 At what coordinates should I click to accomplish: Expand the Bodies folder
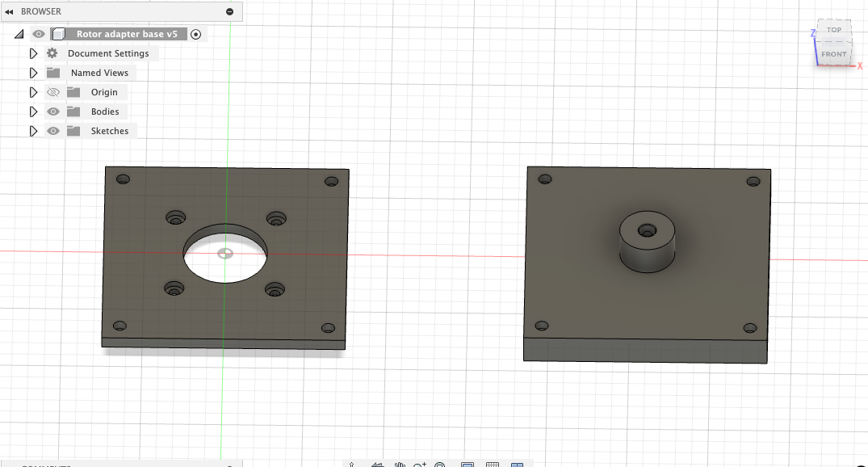tap(33, 112)
